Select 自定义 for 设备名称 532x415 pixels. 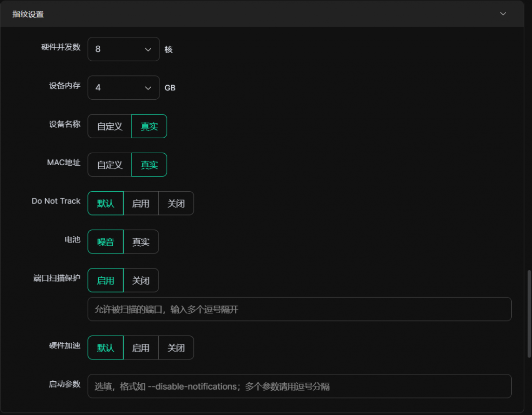[x=110, y=126]
